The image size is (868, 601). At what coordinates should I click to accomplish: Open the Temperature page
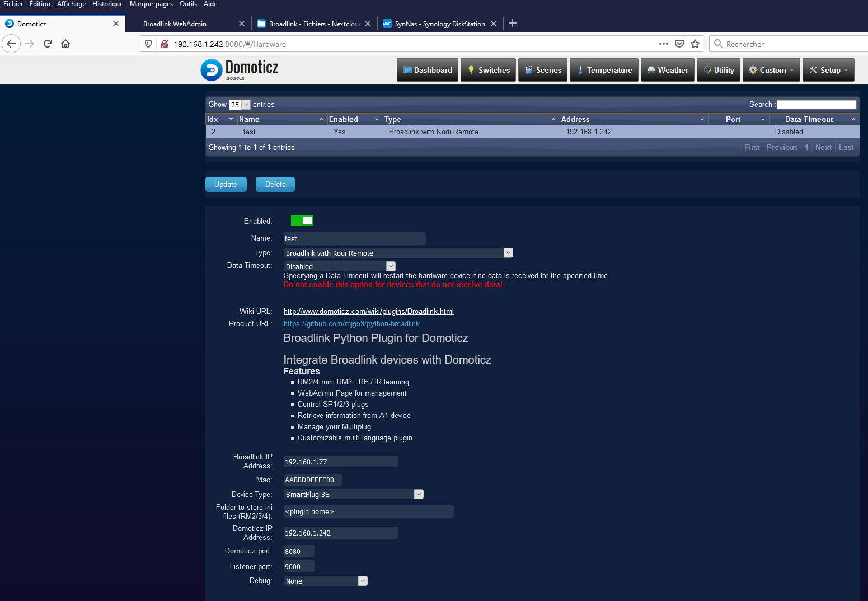tap(604, 70)
